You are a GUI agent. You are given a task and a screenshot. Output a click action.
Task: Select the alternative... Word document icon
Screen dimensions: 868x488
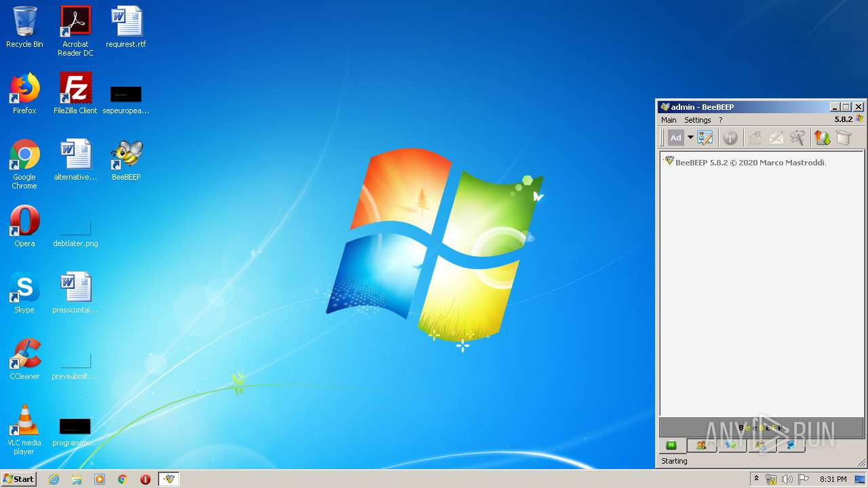[75, 161]
